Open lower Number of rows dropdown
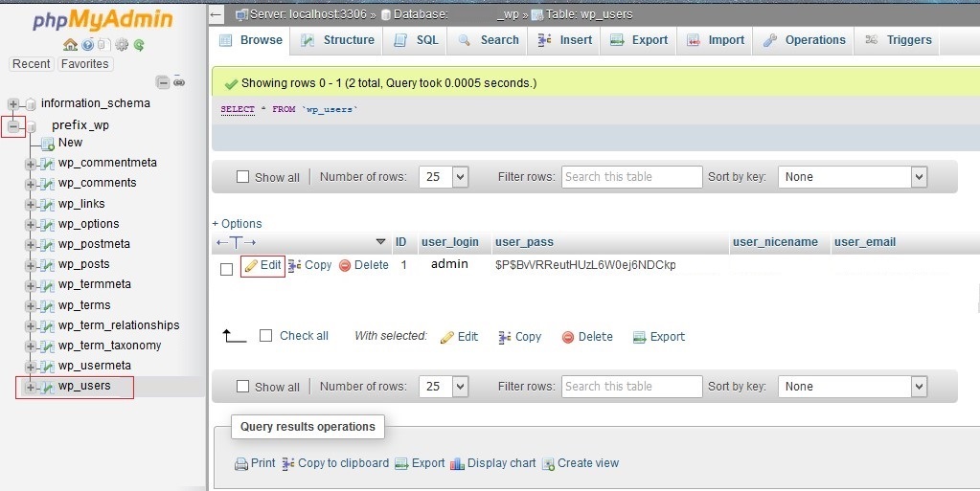Screen dimensions: 980x491 tap(444, 386)
